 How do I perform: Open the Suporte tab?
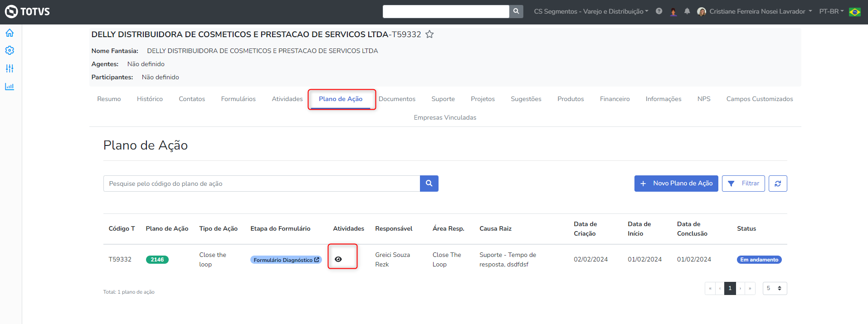(x=443, y=99)
